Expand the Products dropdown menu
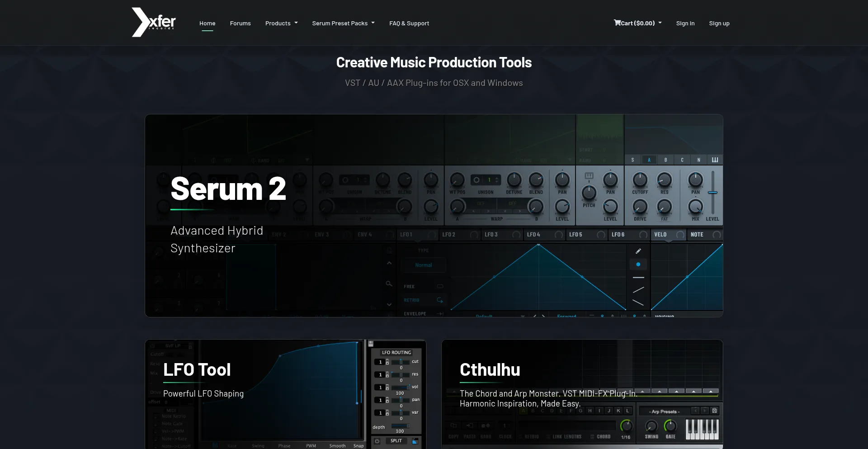Viewport: 868px width, 449px height. (281, 23)
